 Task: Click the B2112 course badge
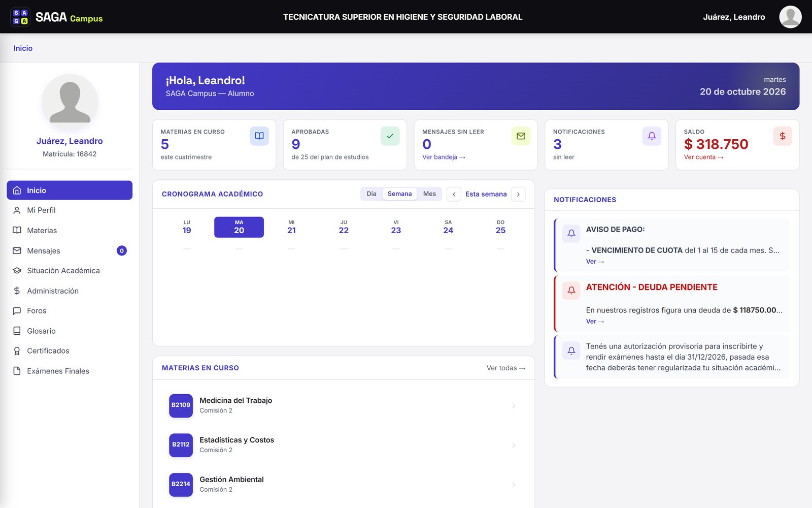click(x=181, y=445)
